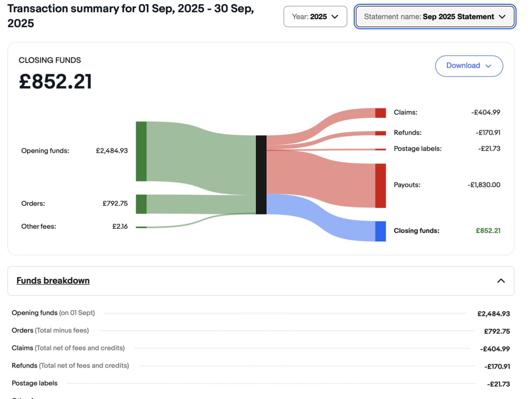
Task: Click breakdown amount £2,484.93
Action: click(x=493, y=314)
